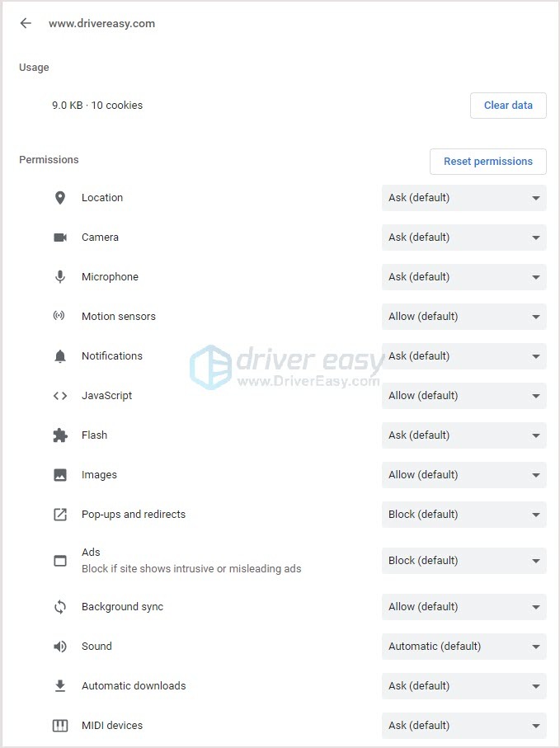Expand the Pop-ups and redirects dropdown
The height and width of the screenshot is (748, 560).
coord(464,515)
